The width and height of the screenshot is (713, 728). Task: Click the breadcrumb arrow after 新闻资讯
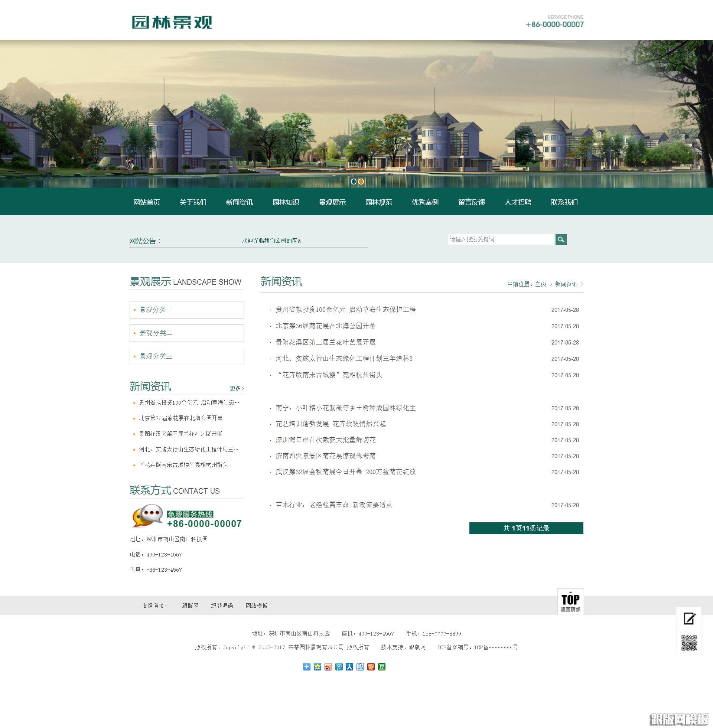coord(583,284)
